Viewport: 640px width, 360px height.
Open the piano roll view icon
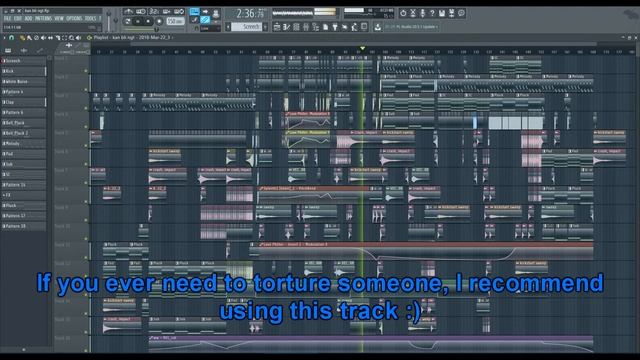click(x=286, y=27)
